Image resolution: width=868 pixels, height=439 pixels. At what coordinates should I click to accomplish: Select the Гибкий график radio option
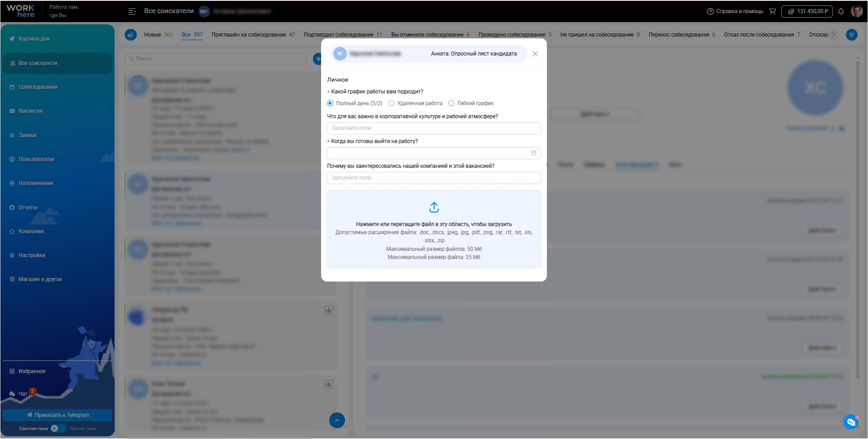(x=452, y=103)
